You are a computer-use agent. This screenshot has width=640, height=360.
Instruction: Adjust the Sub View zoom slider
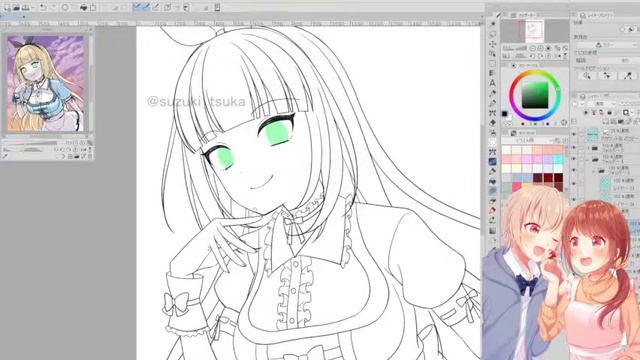click(x=31, y=143)
